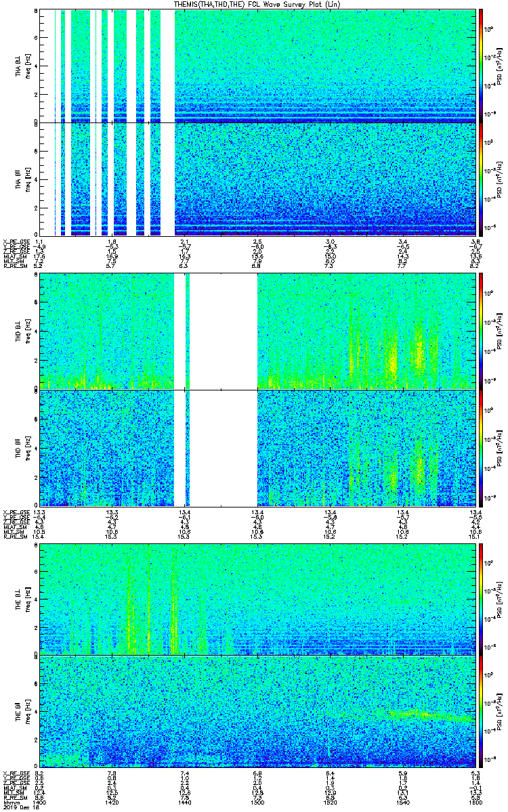Click the 'THD B⊥ freq [Hz]' axis label
Image resolution: width=508 pixels, height=812 pixels.
tap(23, 331)
